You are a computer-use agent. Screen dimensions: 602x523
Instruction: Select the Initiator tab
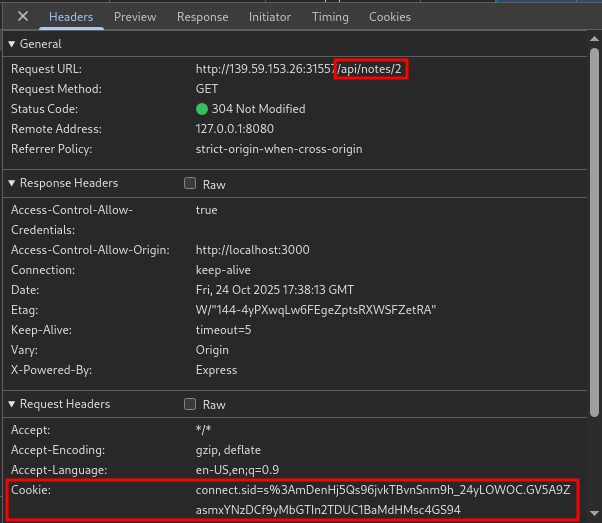pos(270,17)
